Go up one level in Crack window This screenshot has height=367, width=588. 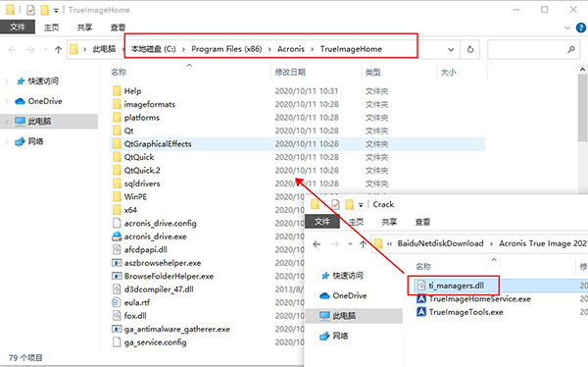tap(363, 244)
